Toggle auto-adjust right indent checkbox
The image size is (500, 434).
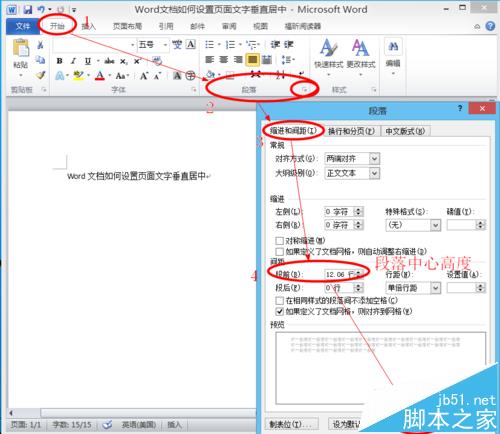[x=279, y=251]
